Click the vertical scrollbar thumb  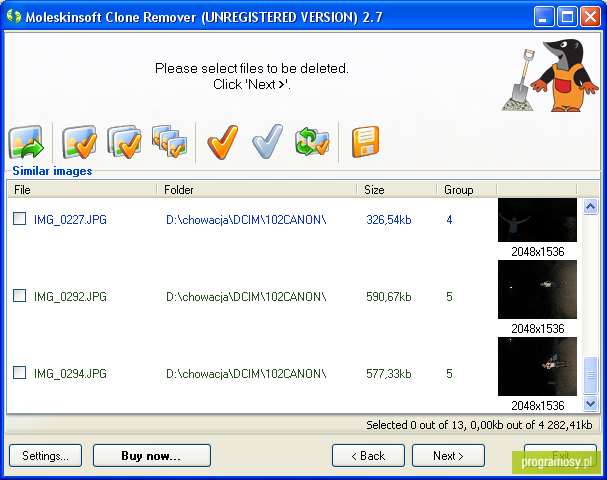590,375
